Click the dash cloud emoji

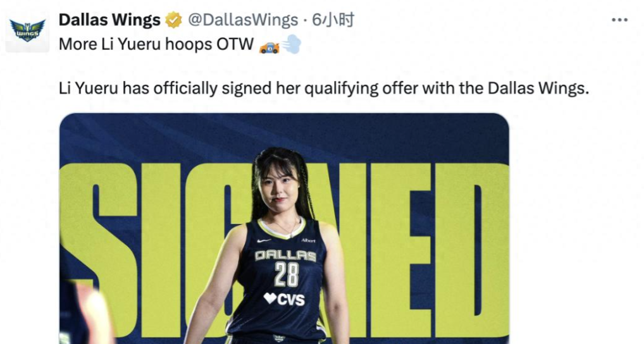point(291,44)
